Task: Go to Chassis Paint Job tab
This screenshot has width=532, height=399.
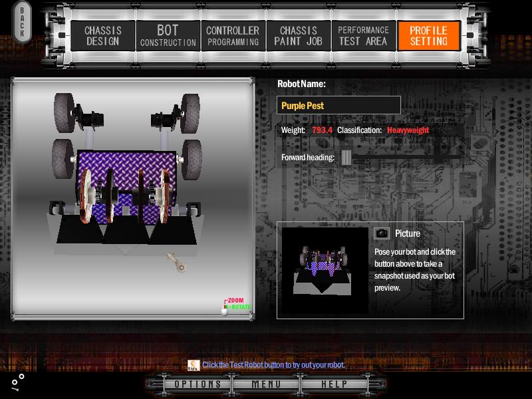Action: (298, 36)
